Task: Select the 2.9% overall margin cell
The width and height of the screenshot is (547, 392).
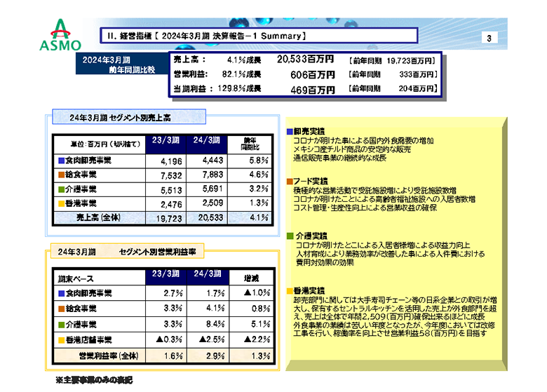Action: (208, 356)
